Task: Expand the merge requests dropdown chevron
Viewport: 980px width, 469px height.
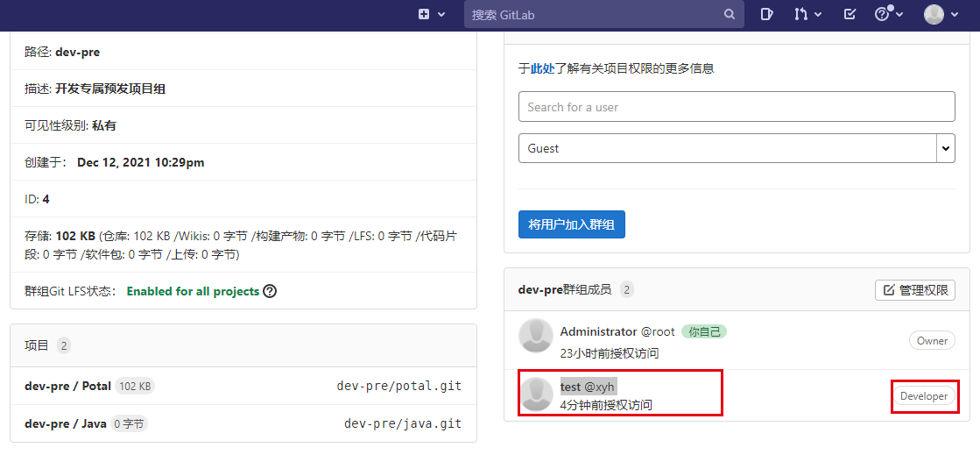Action: pos(818,14)
